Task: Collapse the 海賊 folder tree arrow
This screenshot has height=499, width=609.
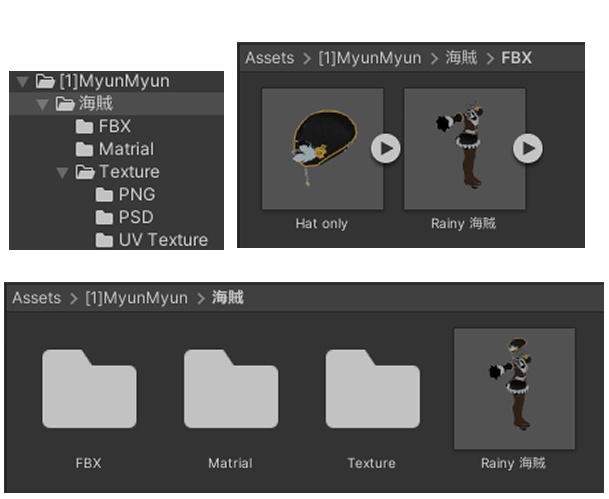Action: coord(42,104)
